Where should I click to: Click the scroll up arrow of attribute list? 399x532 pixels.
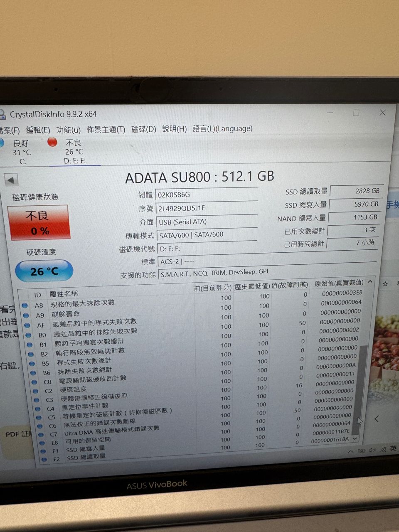pos(370,282)
